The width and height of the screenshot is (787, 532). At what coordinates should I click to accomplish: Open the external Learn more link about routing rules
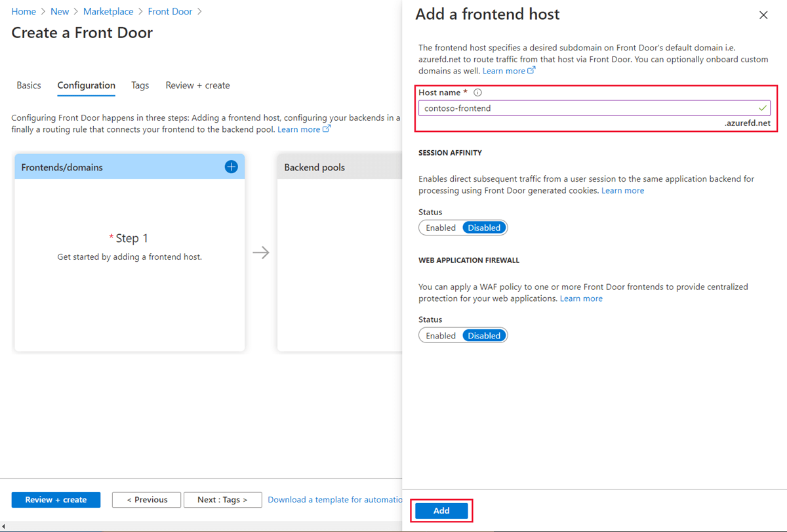[x=299, y=129]
